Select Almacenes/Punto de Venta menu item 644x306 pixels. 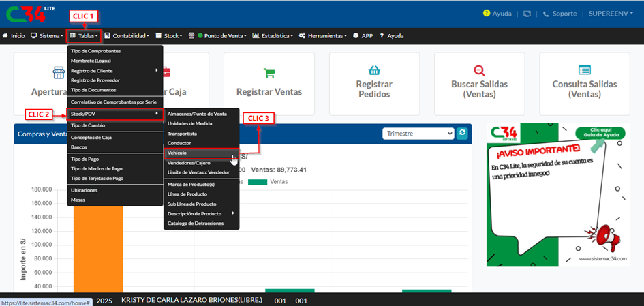[x=197, y=114]
